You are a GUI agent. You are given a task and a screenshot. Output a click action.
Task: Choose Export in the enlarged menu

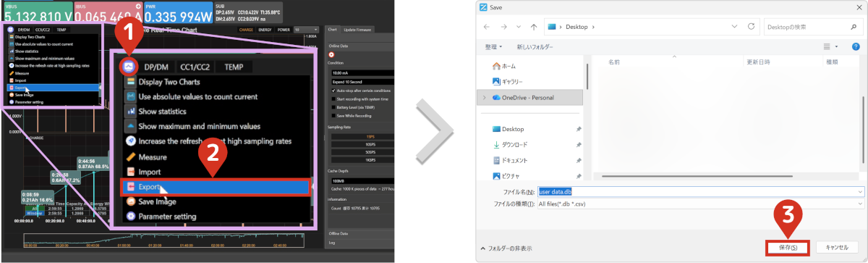[x=215, y=186]
